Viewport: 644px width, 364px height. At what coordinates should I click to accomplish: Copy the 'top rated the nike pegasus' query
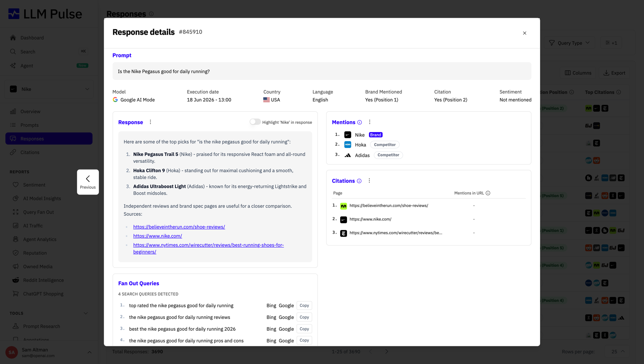[304, 306]
